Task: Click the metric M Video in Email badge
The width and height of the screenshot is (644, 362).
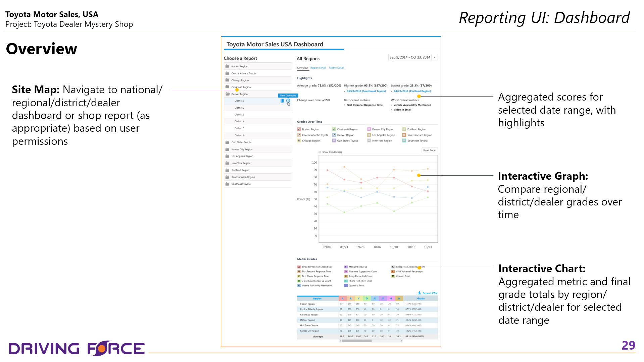Action: [393, 276]
